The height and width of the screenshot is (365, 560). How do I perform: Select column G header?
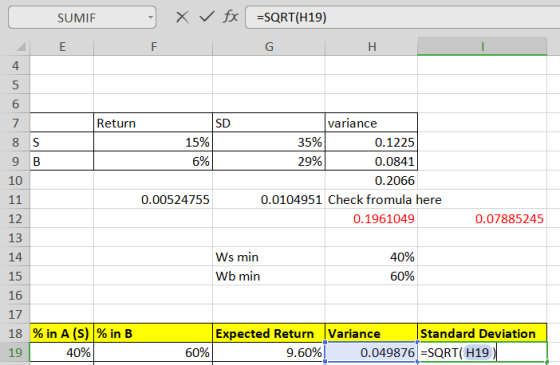(269, 46)
